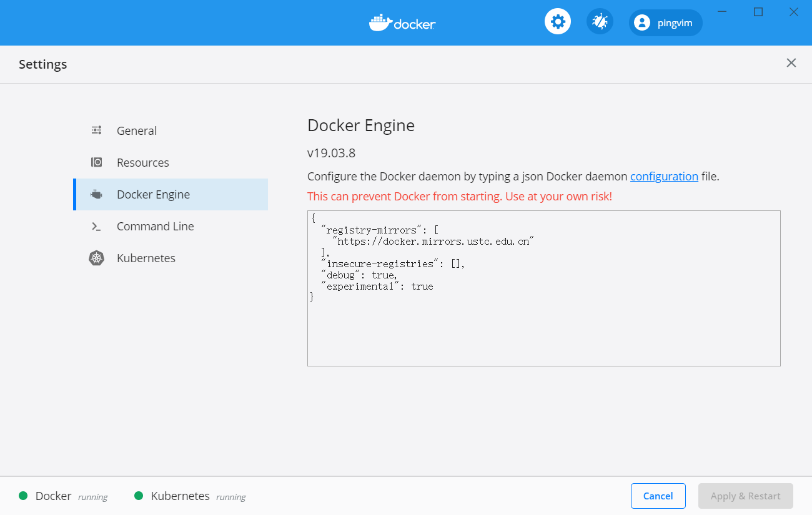The height and width of the screenshot is (515, 812).
Task: Click the Troubleshoot bug icon
Action: pyautogui.click(x=599, y=21)
